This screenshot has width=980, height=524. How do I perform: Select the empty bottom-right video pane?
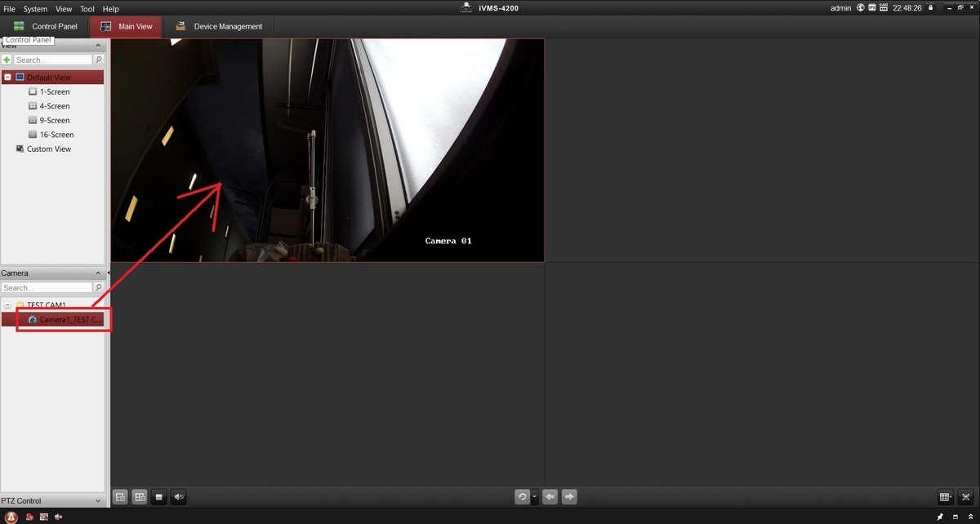[762, 374]
